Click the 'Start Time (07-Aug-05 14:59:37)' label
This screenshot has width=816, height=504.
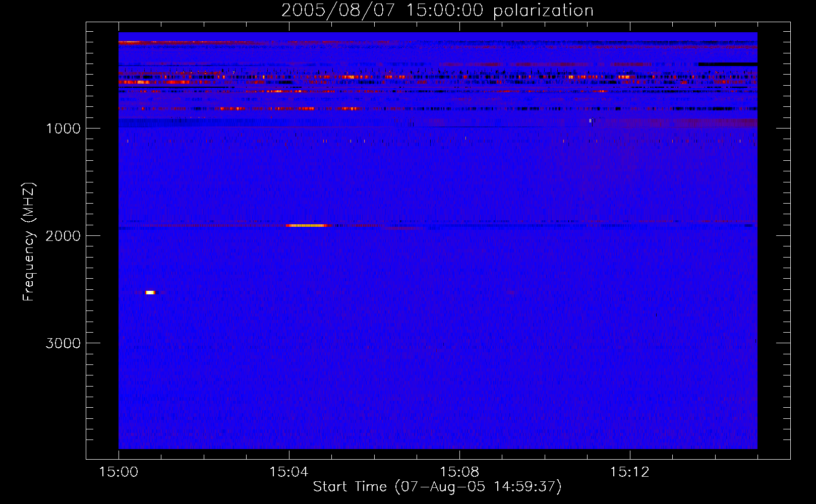tap(437, 487)
